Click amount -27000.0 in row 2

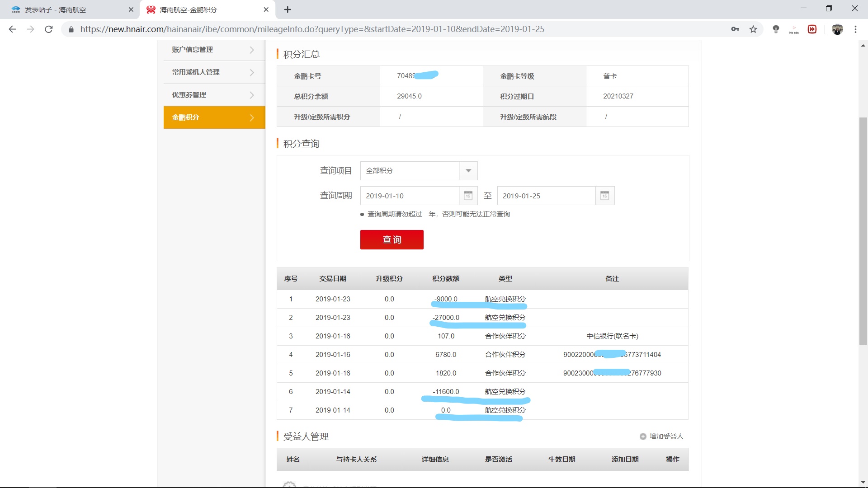446,318
